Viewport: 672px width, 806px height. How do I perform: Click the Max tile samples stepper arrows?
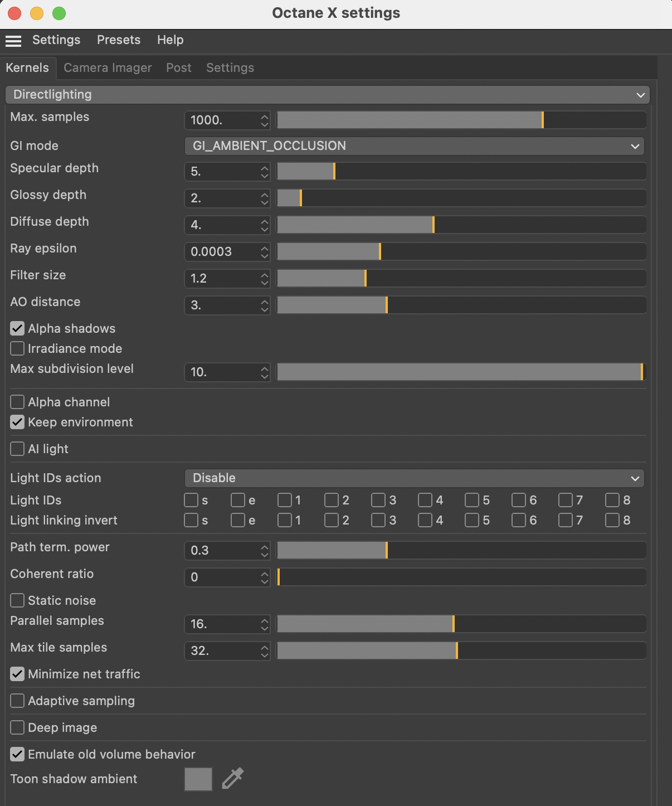click(x=265, y=650)
